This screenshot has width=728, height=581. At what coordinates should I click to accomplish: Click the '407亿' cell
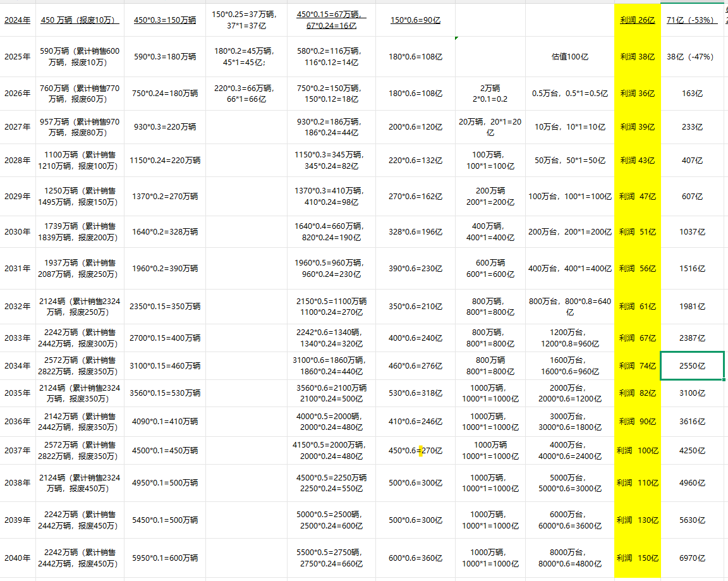(x=692, y=160)
